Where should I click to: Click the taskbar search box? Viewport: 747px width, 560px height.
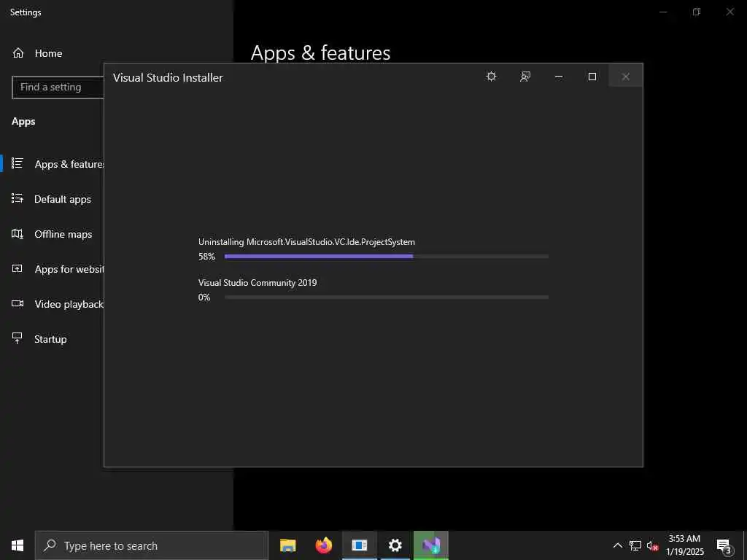152,545
